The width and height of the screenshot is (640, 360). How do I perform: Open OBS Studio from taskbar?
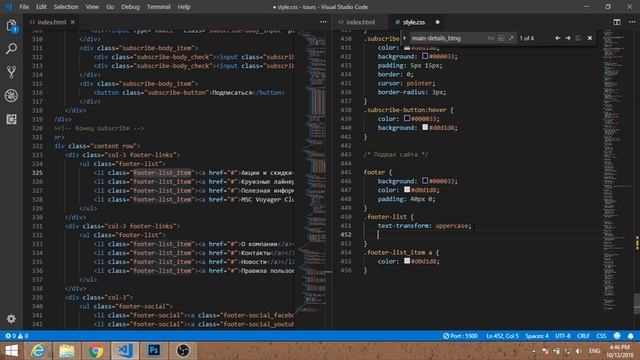coord(183,351)
